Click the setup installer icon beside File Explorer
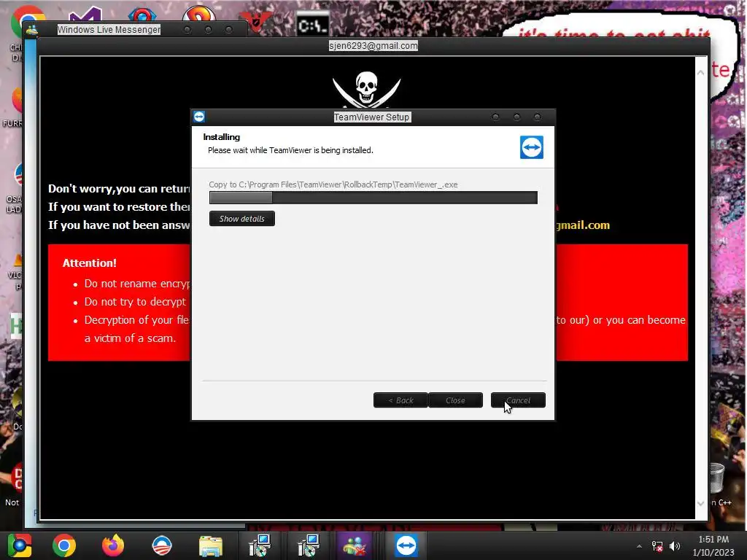The height and width of the screenshot is (560, 747). [260, 545]
